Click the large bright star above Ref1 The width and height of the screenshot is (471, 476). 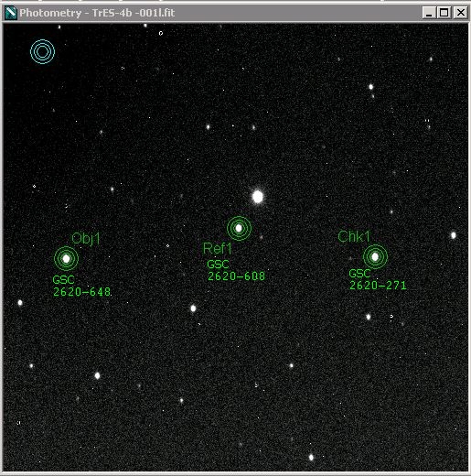click(x=258, y=197)
